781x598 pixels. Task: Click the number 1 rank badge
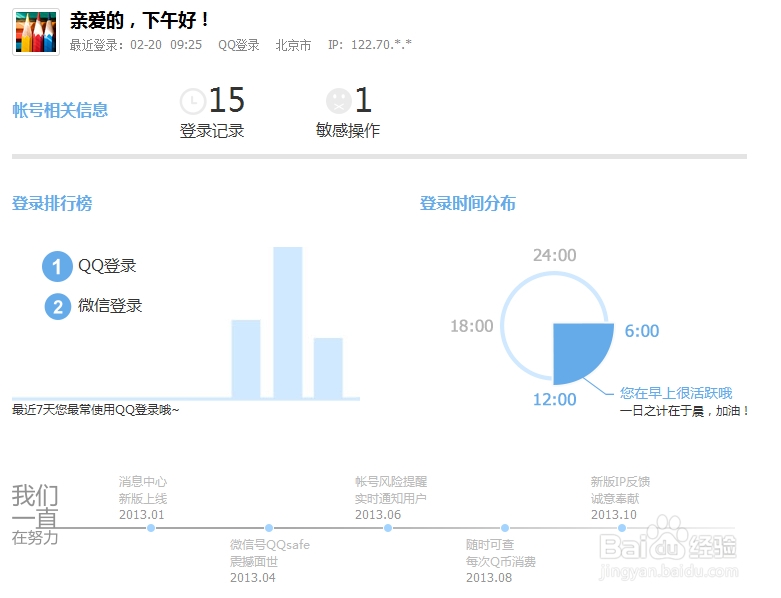click(57, 266)
